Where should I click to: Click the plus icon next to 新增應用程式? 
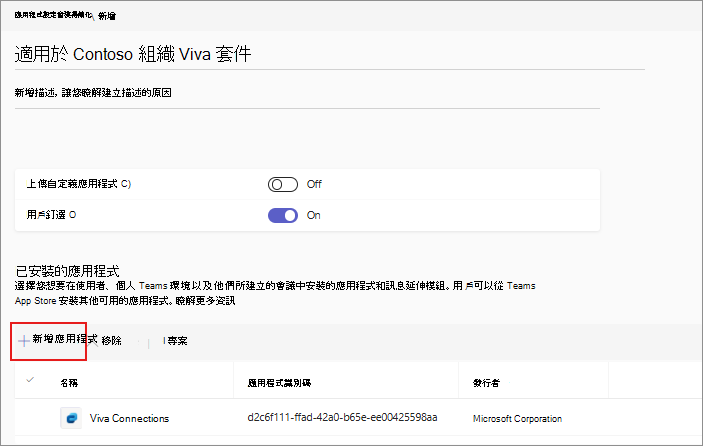pos(24,341)
